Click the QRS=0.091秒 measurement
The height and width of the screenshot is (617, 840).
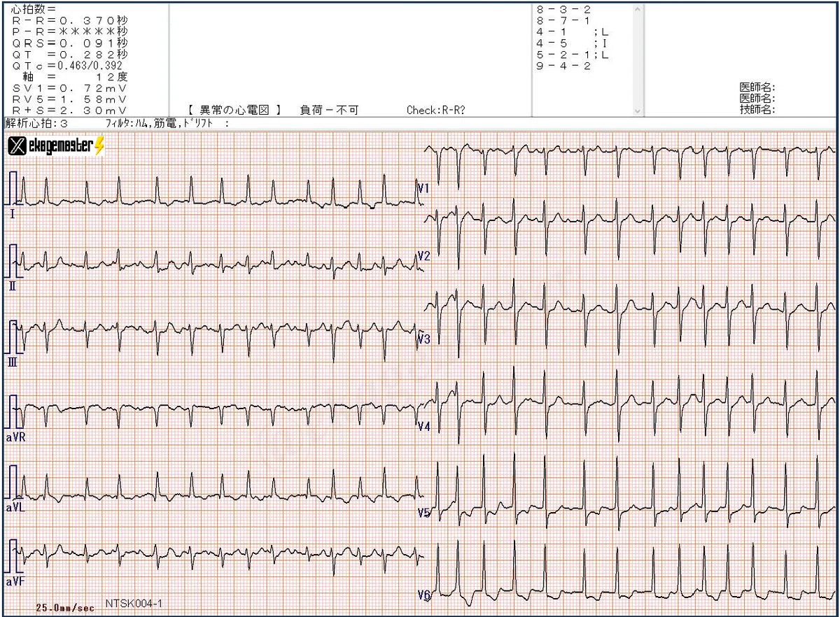(70, 43)
